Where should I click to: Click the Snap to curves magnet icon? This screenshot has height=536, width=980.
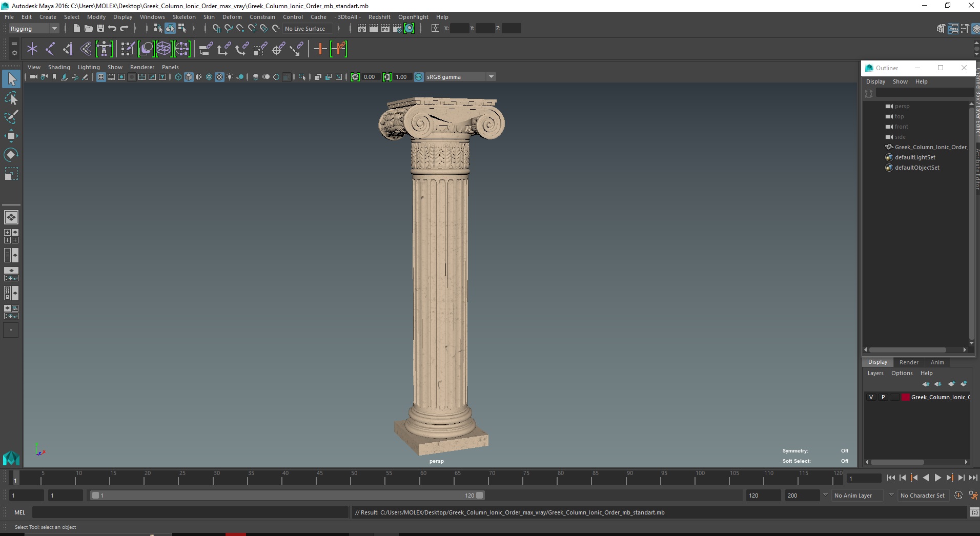[229, 29]
